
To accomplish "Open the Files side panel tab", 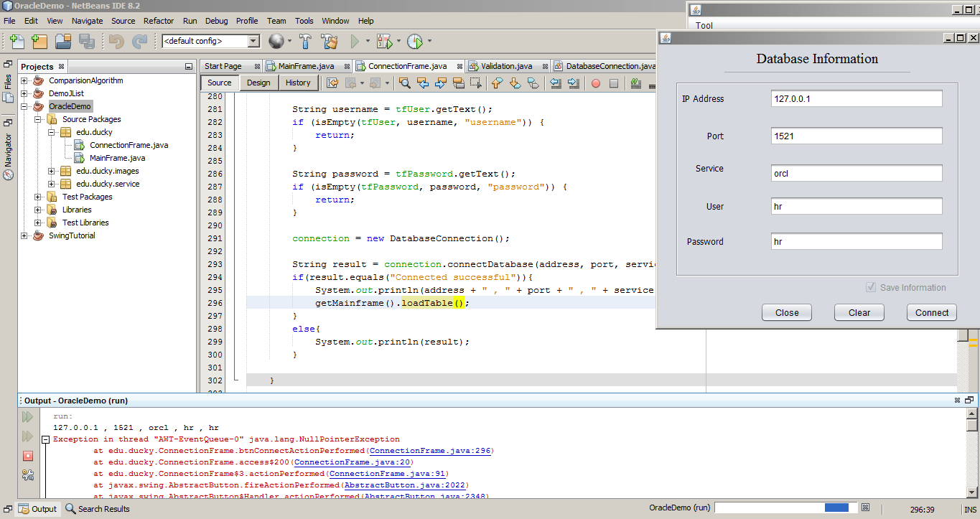I will click(8, 88).
